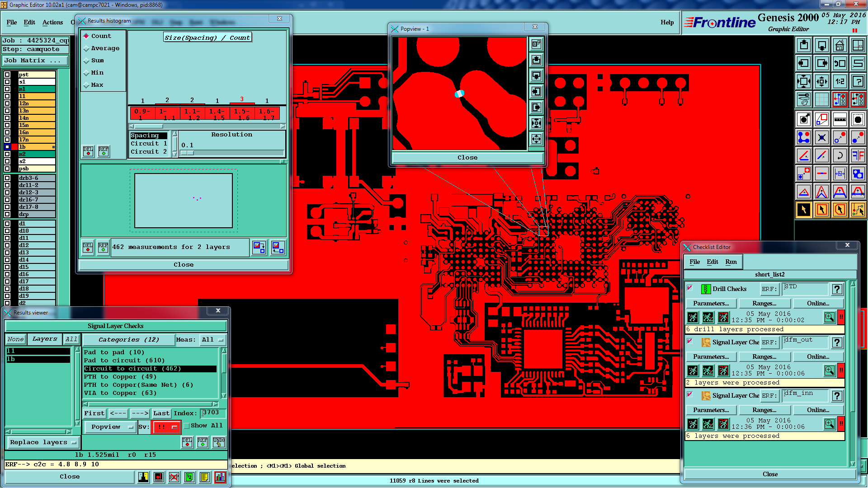The height and width of the screenshot is (488, 868).
Task: Activate the mirror/flip feature tool
Action: point(858,155)
